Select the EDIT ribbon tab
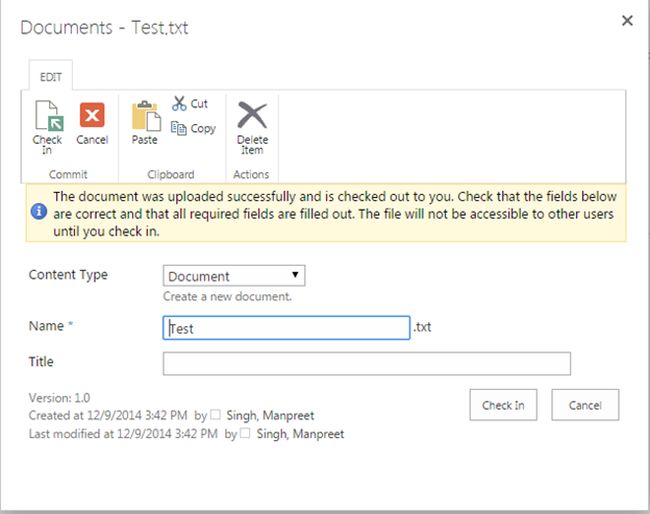 (48, 76)
